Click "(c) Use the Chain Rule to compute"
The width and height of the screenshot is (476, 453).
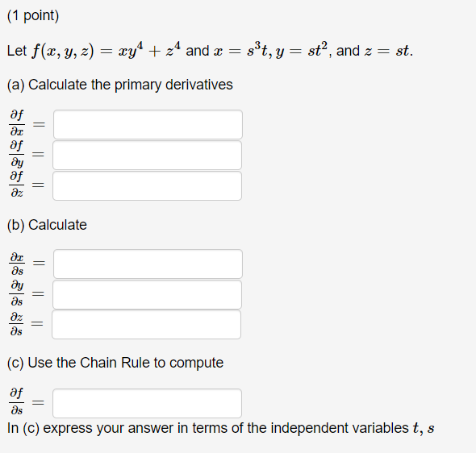click(x=115, y=363)
